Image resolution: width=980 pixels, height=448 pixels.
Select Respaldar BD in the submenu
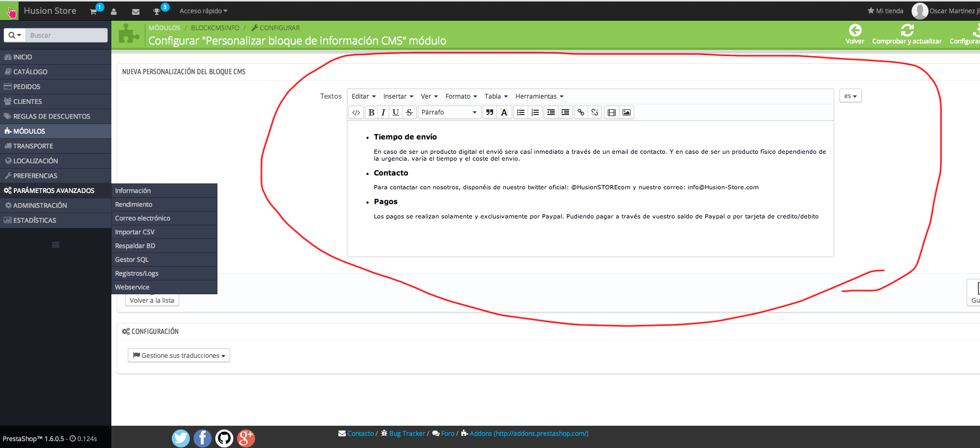(164, 246)
